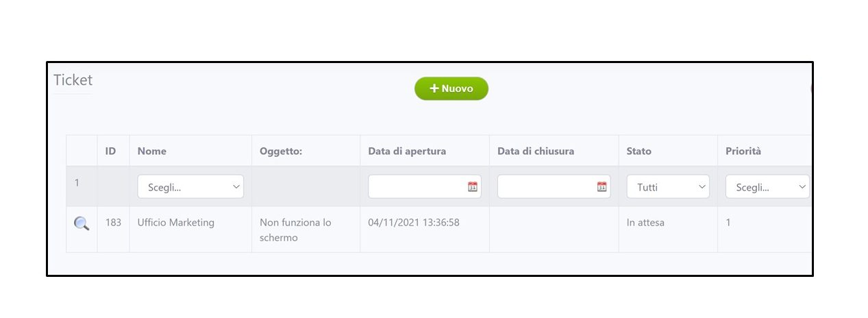Sort by the Stato column header

point(638,151)
